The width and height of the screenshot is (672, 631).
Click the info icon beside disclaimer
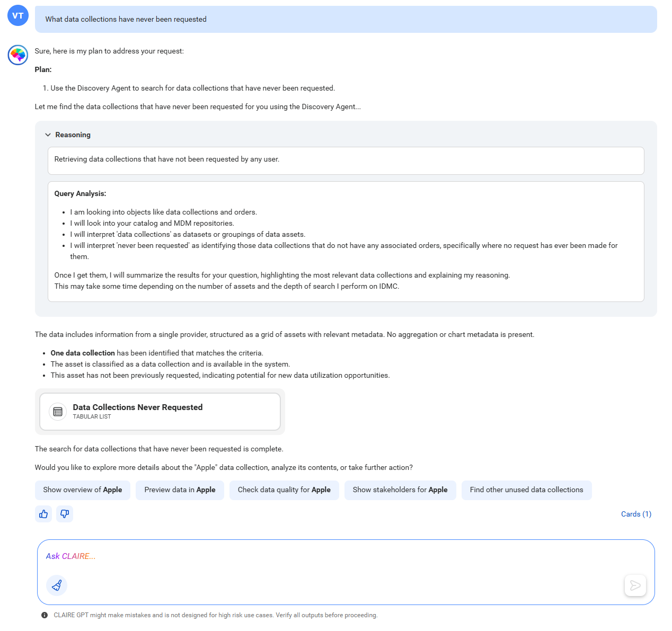45,615
